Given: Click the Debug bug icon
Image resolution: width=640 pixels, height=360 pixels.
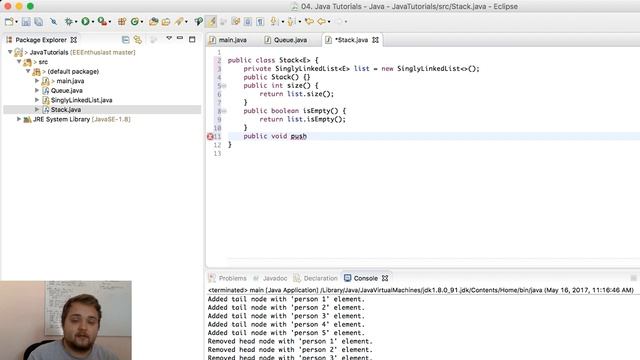Looking at the screenshot, I should pyautogui.click(x=69, y=21).
